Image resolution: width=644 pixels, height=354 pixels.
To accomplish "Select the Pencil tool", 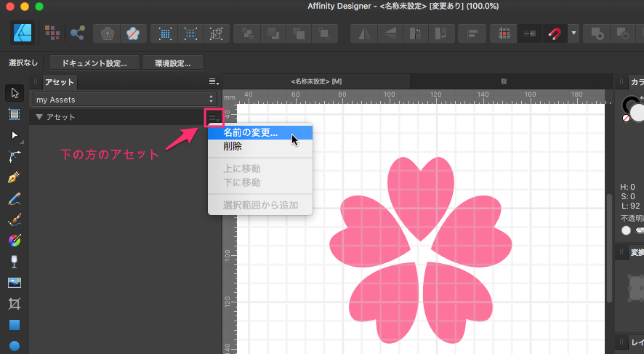I will pos(15,198).
